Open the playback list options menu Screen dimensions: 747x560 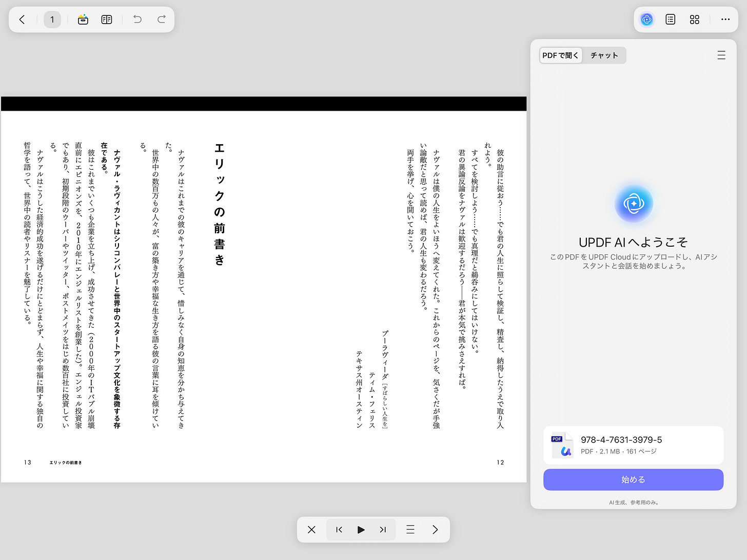tap(410, 529)
